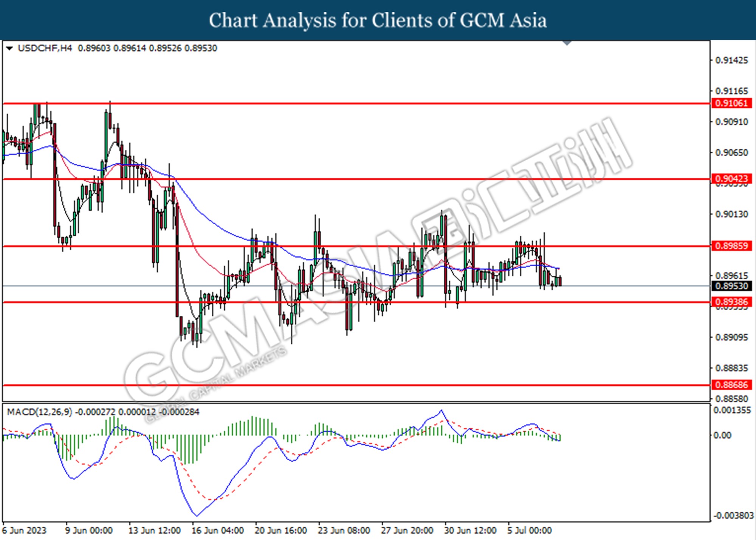
Task: Click the 0.89386 red price label
Action: pos(732,302)
